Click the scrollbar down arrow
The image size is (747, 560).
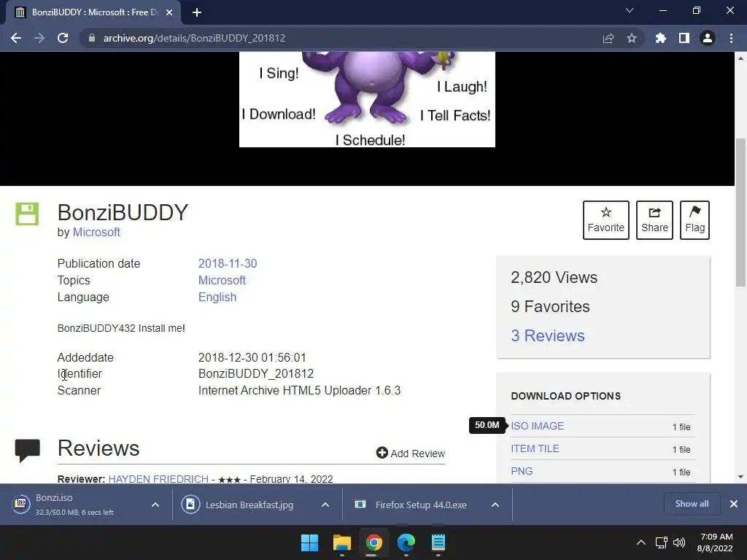(740, 477)
